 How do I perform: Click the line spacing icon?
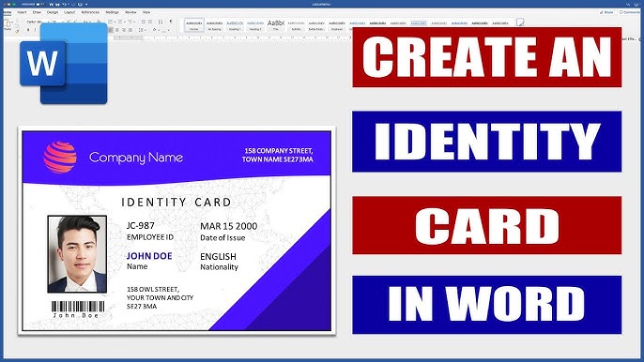[x=141, y=30]
